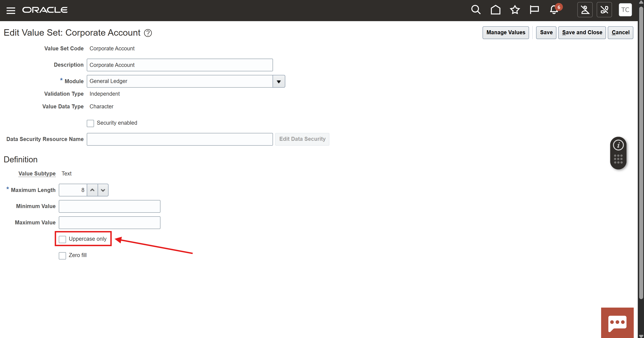
Task: Increase Maximum Length with up arrow
Action: click(x=92, y=190)
